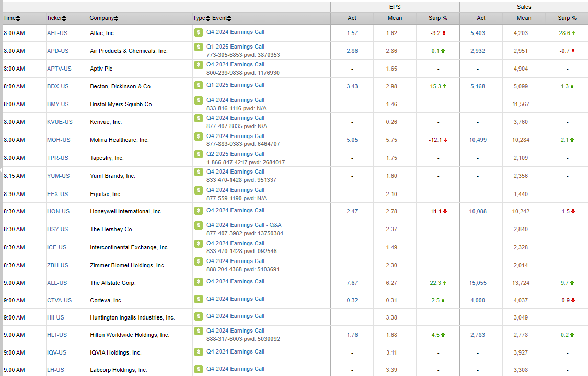Select dial-in text '888-317-6003 pwd: 5030092'

pyautogui.click(x=243, y=339)
